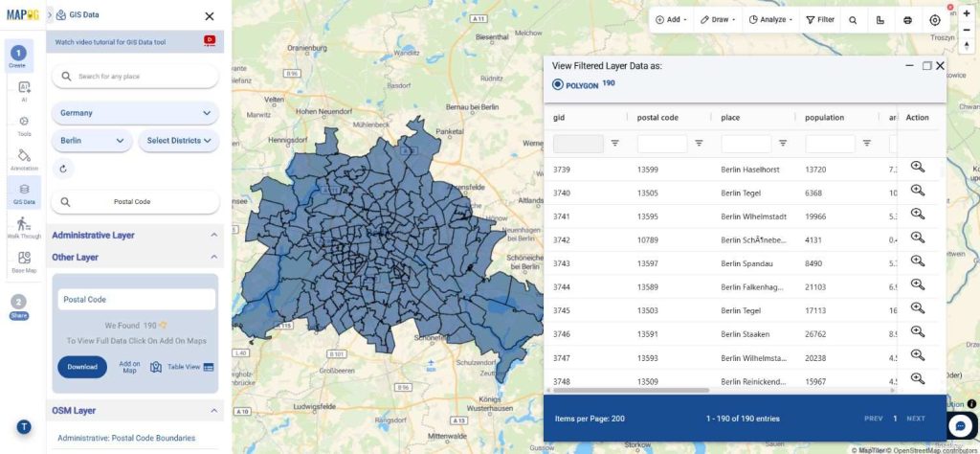Zoom to Berlin Haselhorst row feature
Viewport: 980px width, 454px height.
917,167
